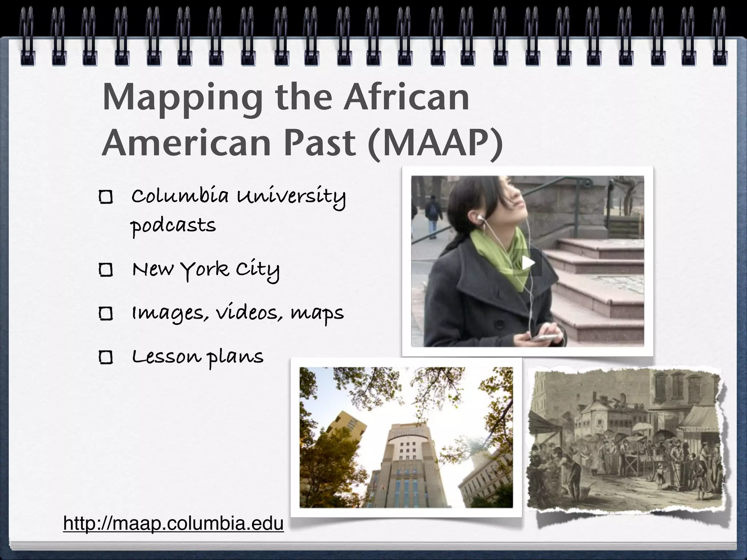The image size is (747, 560).
Task: Tick the Lesson plans checkbox
Action: tap(106, 357)
